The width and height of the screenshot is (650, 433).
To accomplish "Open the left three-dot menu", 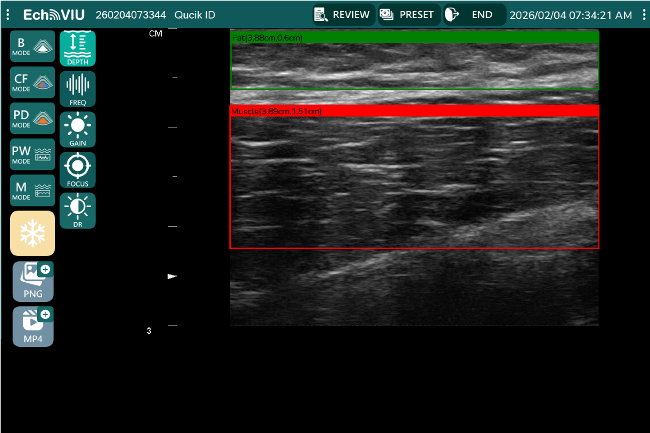I will coord(8,15).
